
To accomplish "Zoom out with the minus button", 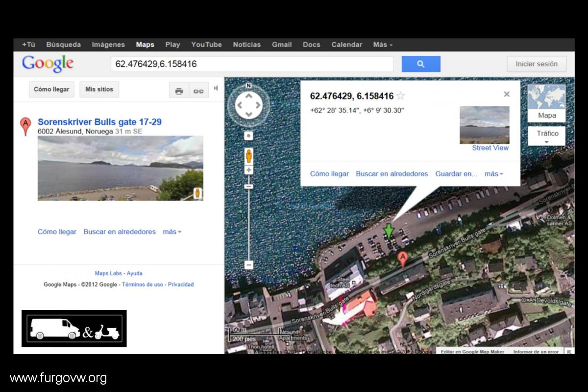I will [249, 265].
